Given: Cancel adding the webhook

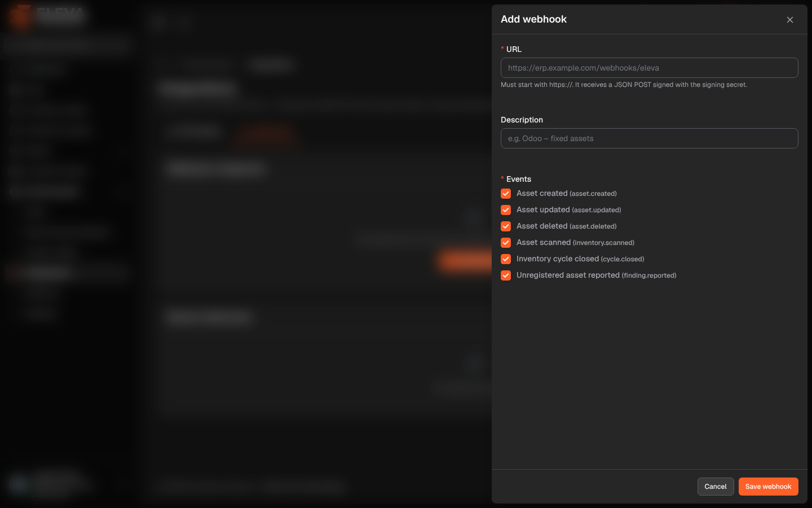Looking at the screenshot, I should tap(716, 487).
